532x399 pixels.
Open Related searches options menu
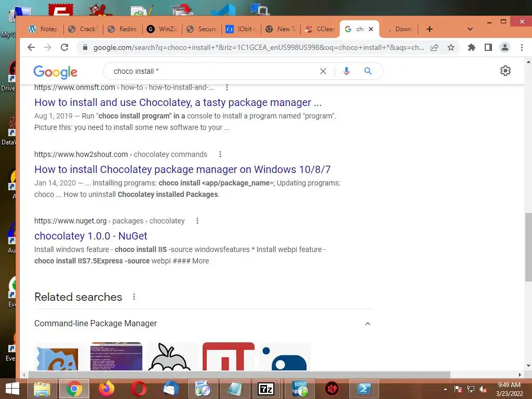click(x=134, y=297)
